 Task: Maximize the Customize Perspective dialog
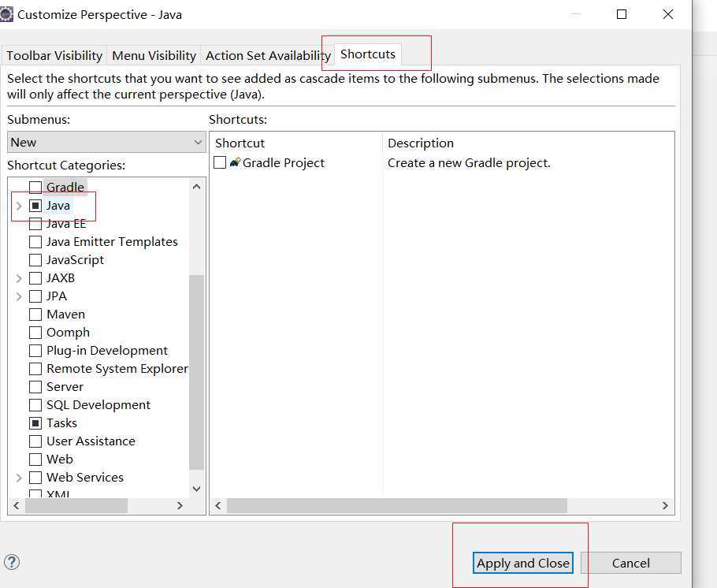tap(622, 14)
